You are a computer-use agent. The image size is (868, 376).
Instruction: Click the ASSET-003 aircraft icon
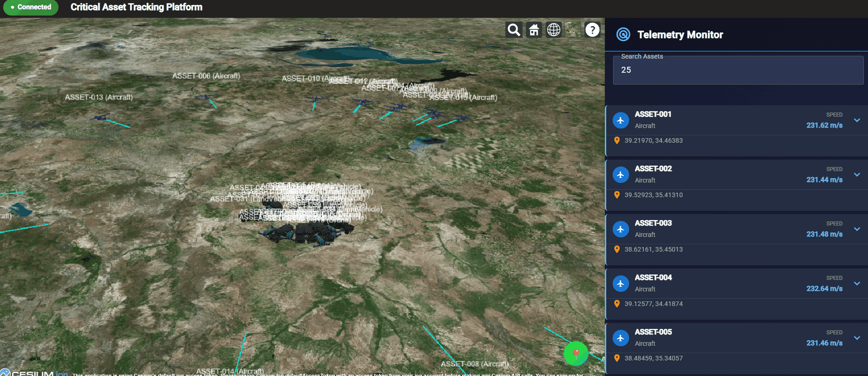tap(620, 229)
